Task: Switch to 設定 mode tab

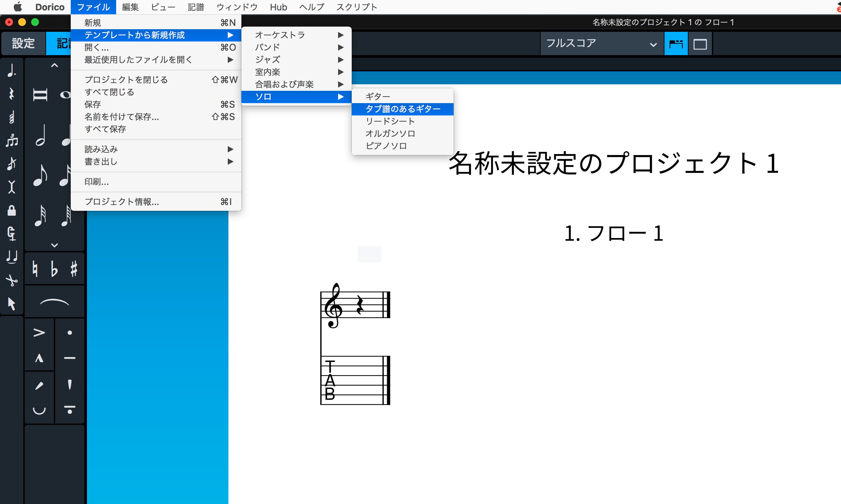Action: [x=23, y=43]
